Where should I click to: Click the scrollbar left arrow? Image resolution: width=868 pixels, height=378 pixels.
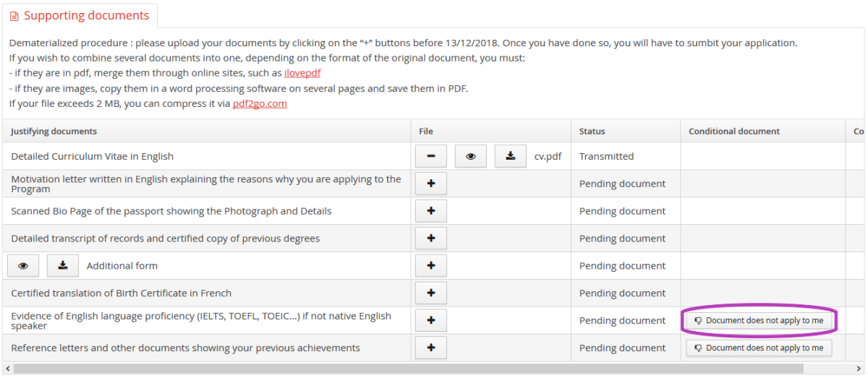coord(7,369)
